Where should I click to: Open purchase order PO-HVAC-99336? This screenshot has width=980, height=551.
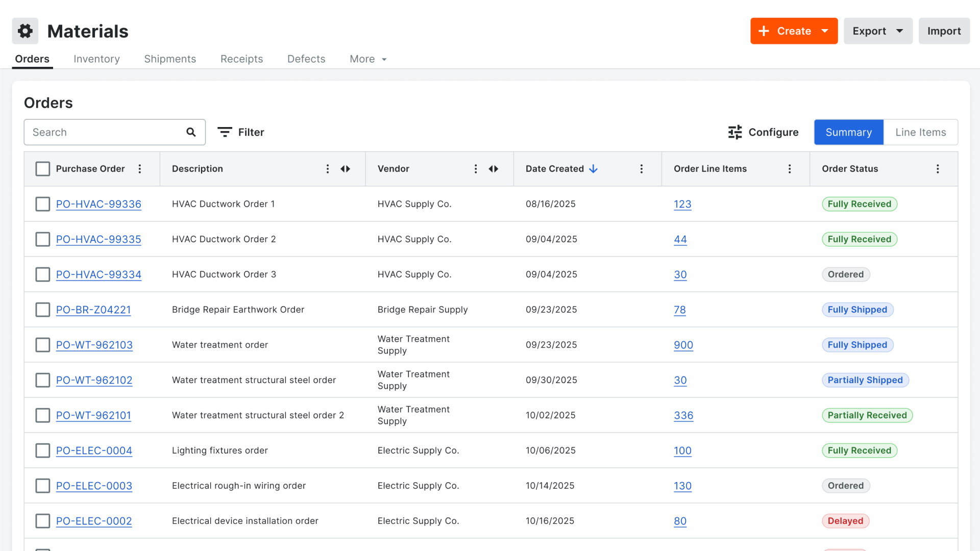[x=99, y=204]
